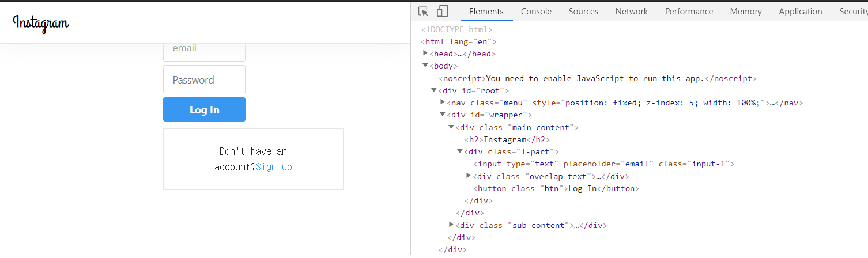
Task: Open the Security tab
Action: click(x=854, y=12)
